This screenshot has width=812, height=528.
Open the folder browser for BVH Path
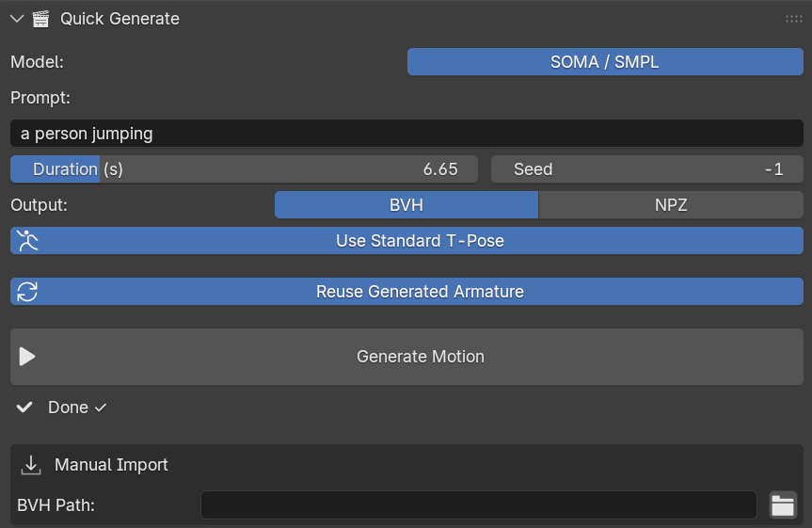click(783, 505)
